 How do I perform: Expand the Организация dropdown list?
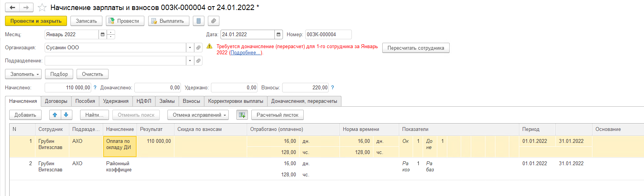[x=190, y=48]
